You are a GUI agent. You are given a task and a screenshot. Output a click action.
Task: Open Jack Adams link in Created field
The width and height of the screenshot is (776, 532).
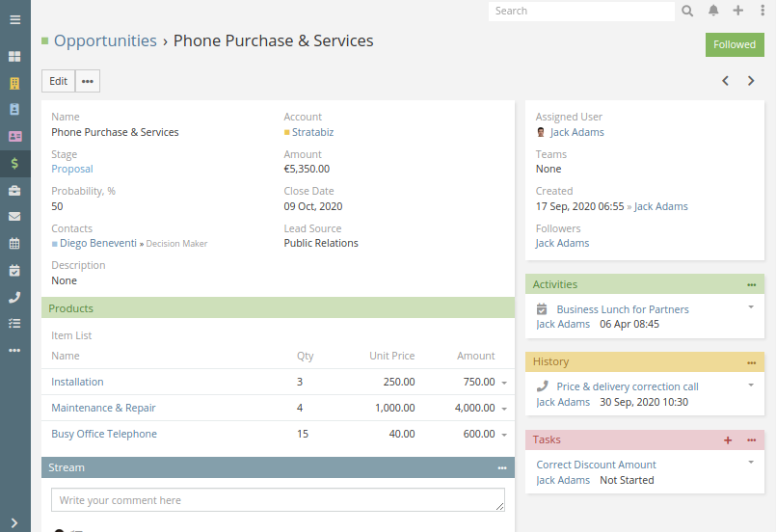660,206
